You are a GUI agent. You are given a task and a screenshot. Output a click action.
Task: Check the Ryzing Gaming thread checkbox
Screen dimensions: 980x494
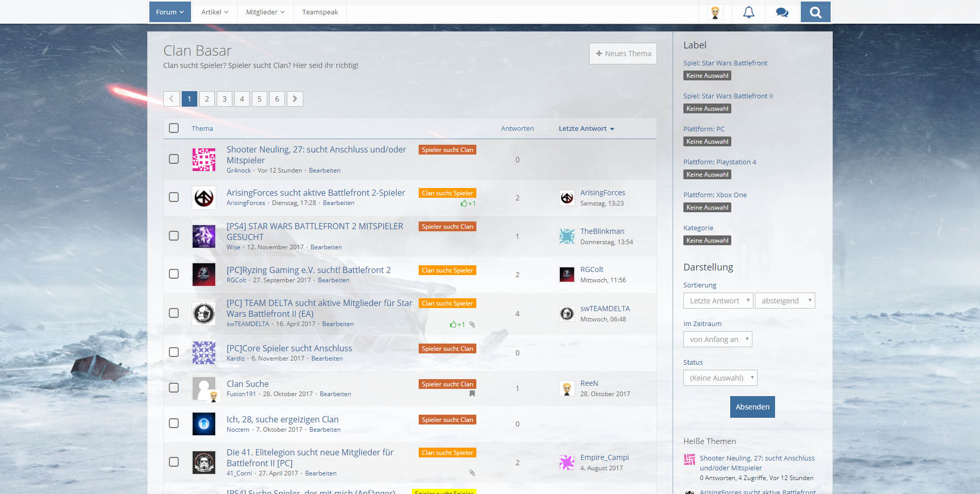click(174, 274)
